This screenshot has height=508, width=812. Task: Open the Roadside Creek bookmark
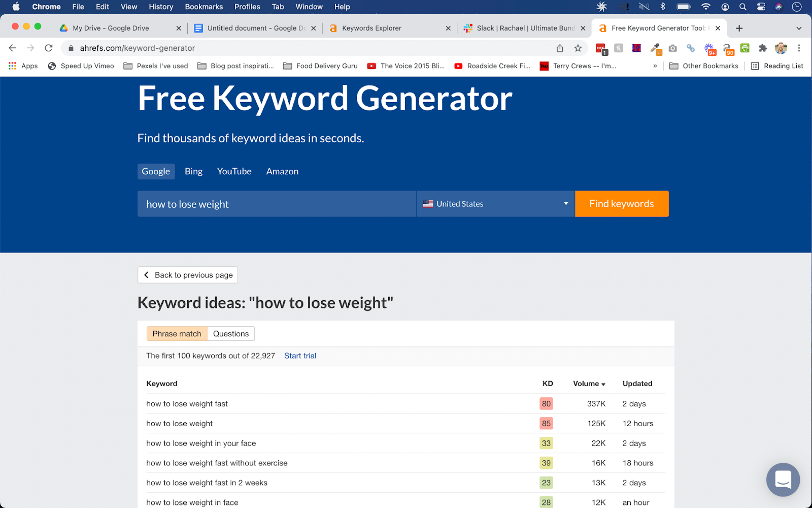point(492,66)
